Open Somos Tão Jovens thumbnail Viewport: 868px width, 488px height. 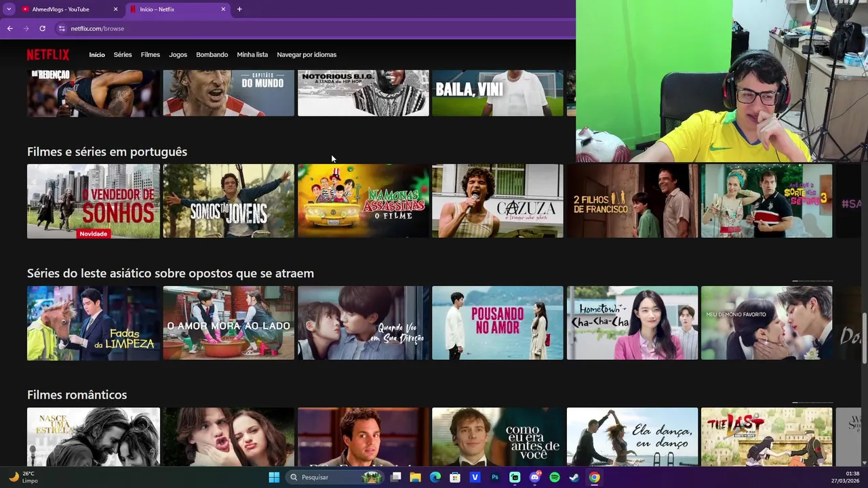[229, 201]
